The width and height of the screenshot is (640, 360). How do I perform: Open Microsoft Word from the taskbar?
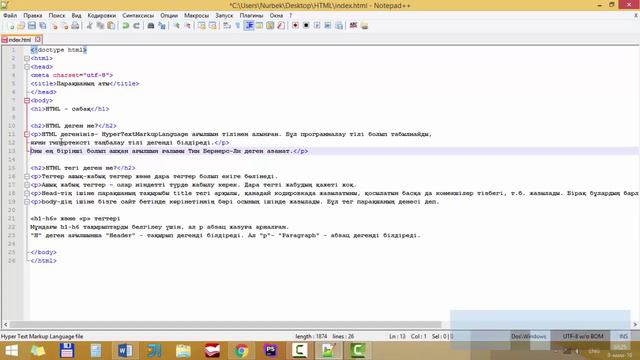[125, 351]
